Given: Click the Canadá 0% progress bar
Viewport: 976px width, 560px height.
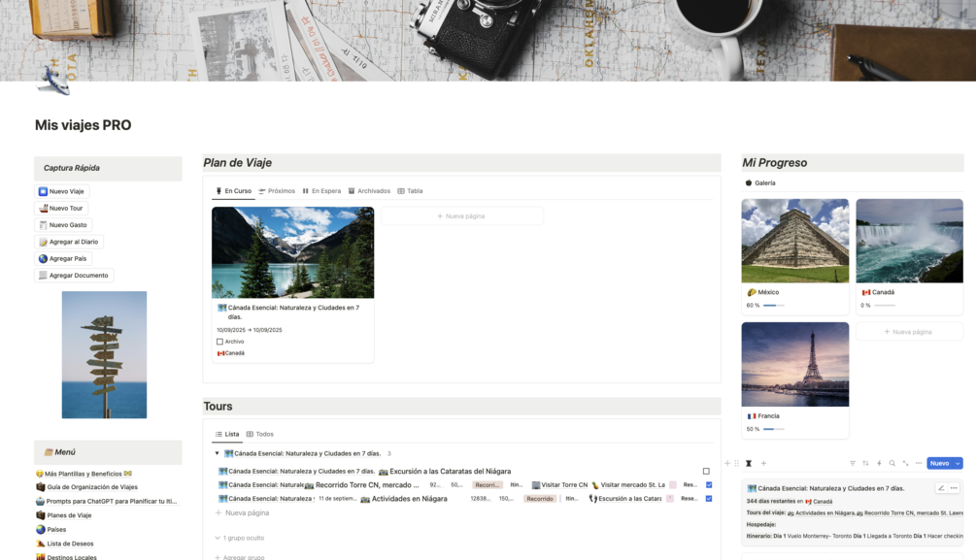Looking at the screenshot, I should (885, 306).
